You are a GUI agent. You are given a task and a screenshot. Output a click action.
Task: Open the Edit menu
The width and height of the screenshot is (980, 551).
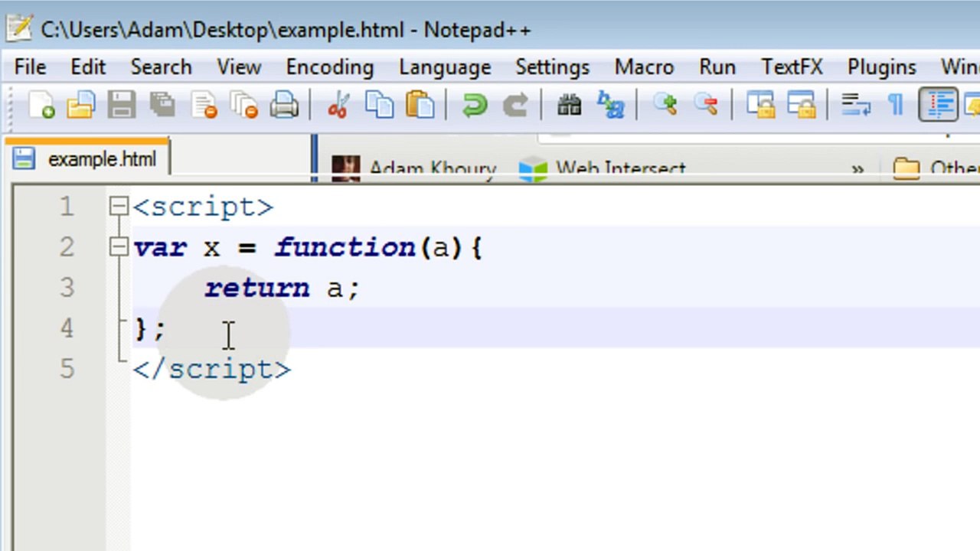click(88, 67)
